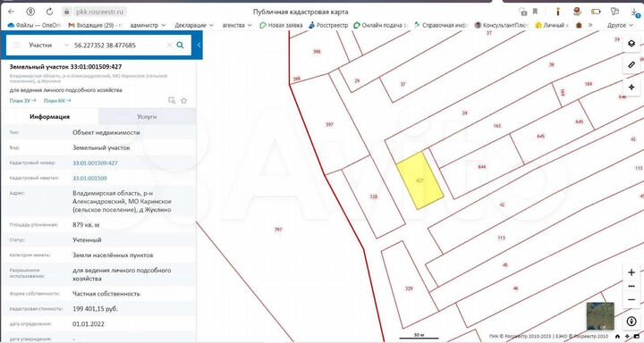Click the zoom-to-object icon near star
The height and width of the screenshot is (343, 644).
(x=172, y=101)
